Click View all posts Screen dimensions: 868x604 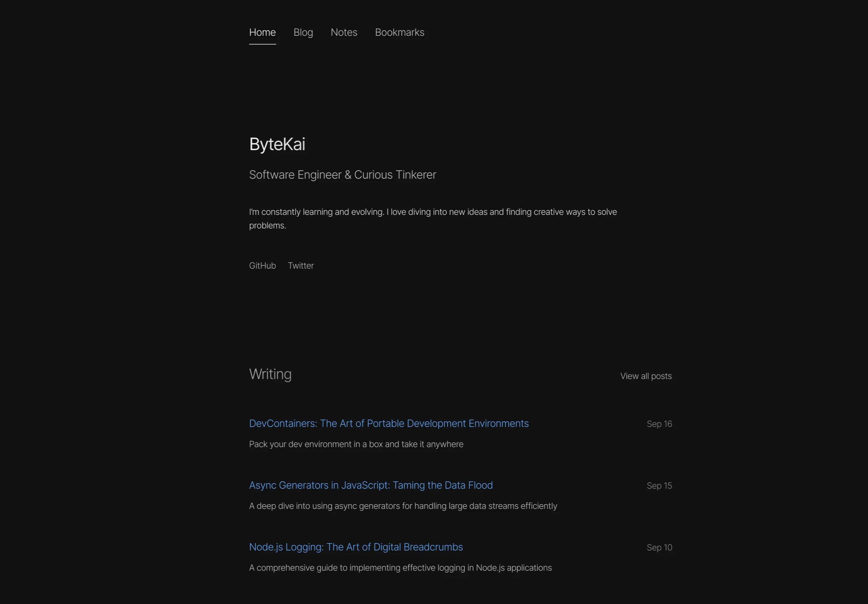click(x=646, y=376)
